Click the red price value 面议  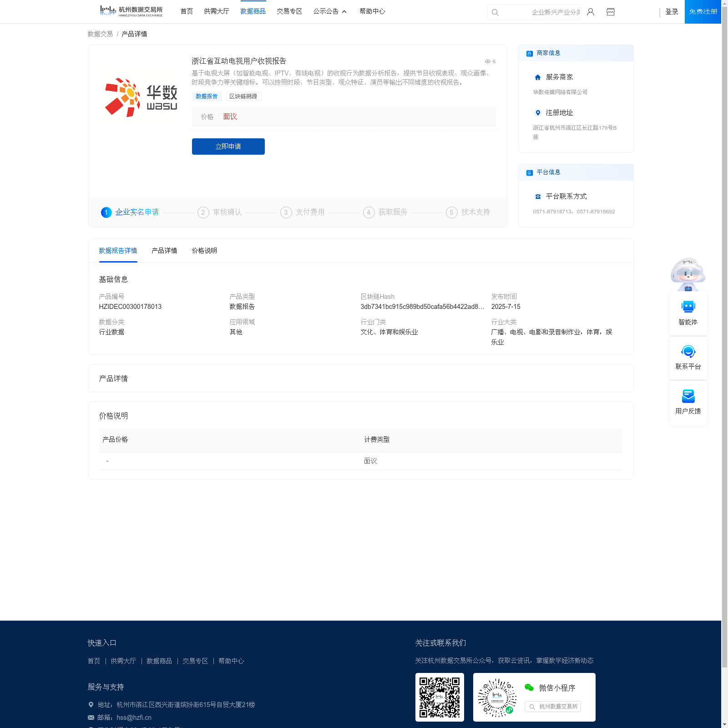click(230, 117)
